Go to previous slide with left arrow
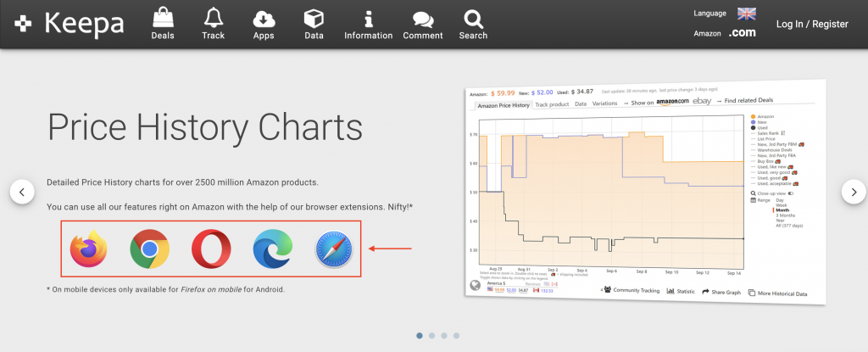868x352 pixels. pos(22,193)
